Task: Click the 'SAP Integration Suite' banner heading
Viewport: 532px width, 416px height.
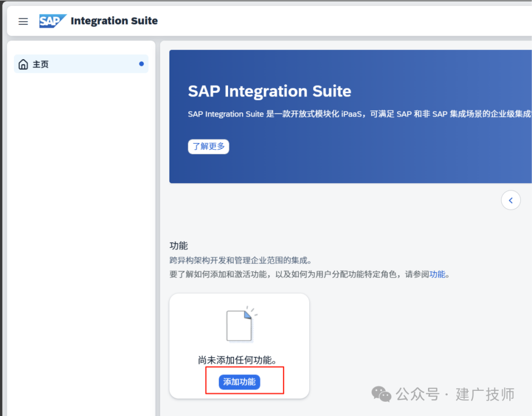Action: pos(269,91)
